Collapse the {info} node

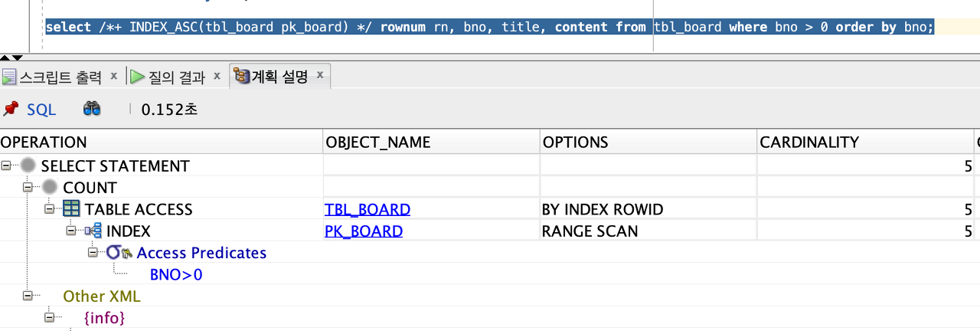pos(50,316)
